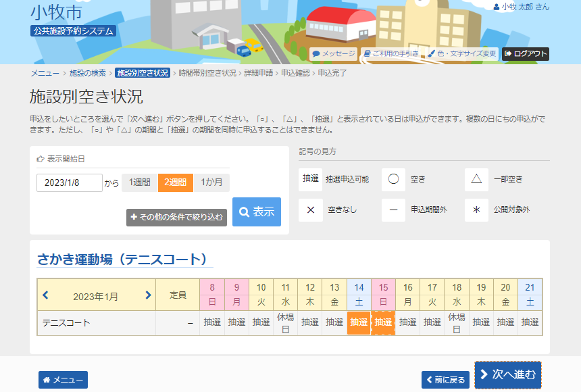
Task: Go to previous month with left chevron
Action: [x=45, y=295]
